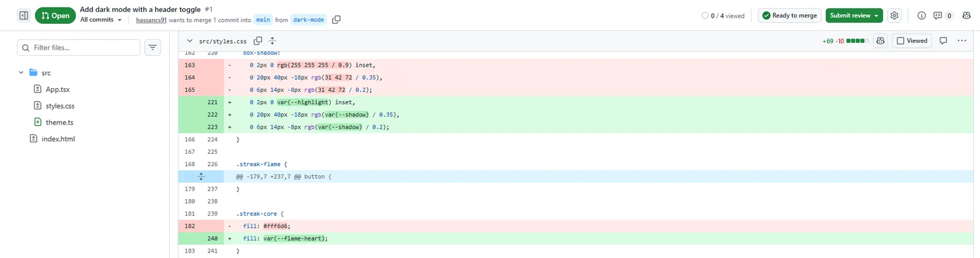Click the src folder icon
The height and width of the screenshot is (258, 980).
[x=34, y=72]
